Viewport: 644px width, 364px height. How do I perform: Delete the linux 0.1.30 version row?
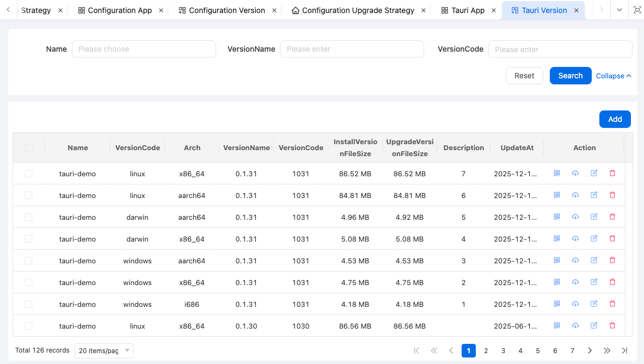pyautogui.click(x=612, y=325)
